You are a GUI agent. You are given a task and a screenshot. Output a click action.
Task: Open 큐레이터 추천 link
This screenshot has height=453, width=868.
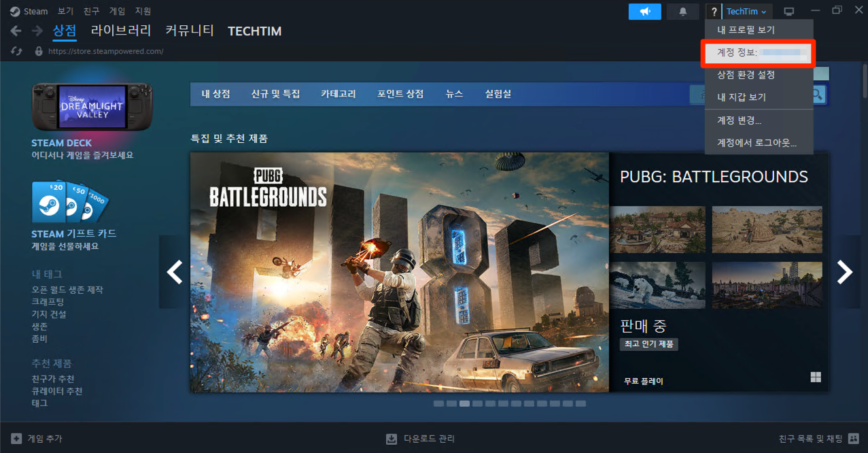click(x=57, y=391)
